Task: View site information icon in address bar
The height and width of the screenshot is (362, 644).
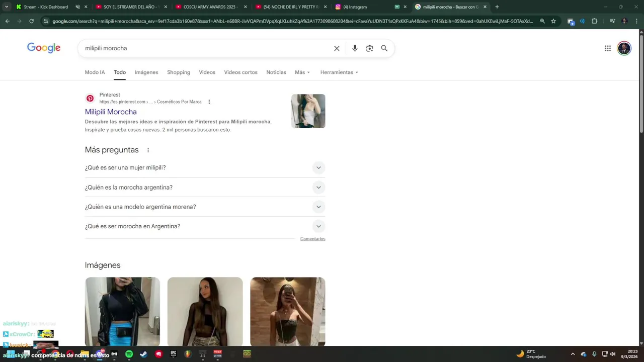Action: pos(46,21)
